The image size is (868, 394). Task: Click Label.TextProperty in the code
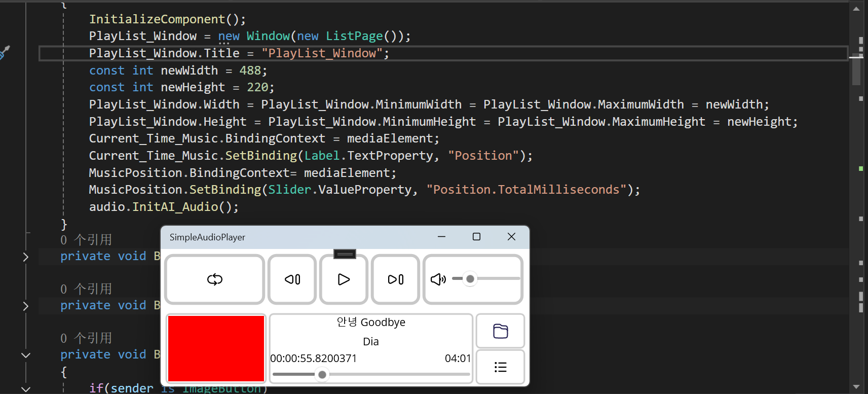point(368,156)
